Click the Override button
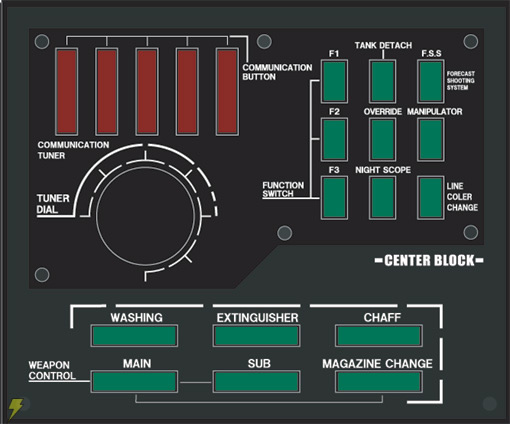Viewport: 510px width, 424px height. click(x=382, y=139)
